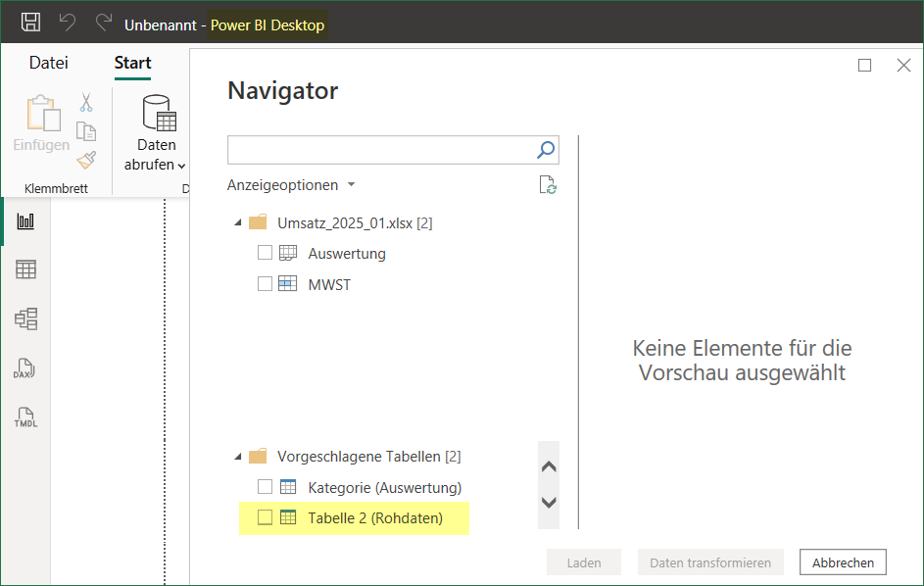
Task: Collapse the Vorgeschlagene Tabellen group
Action: click(238, 457)
